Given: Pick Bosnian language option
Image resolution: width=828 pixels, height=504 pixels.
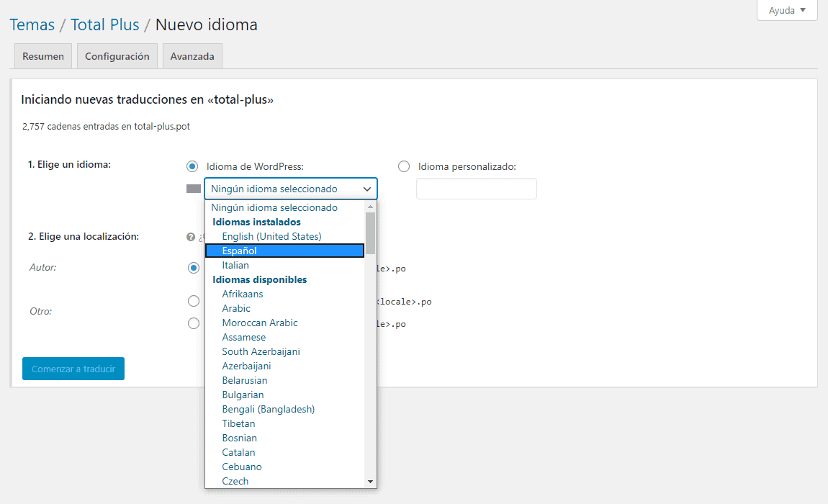Looking at the screenshot, I should (284, 438).
